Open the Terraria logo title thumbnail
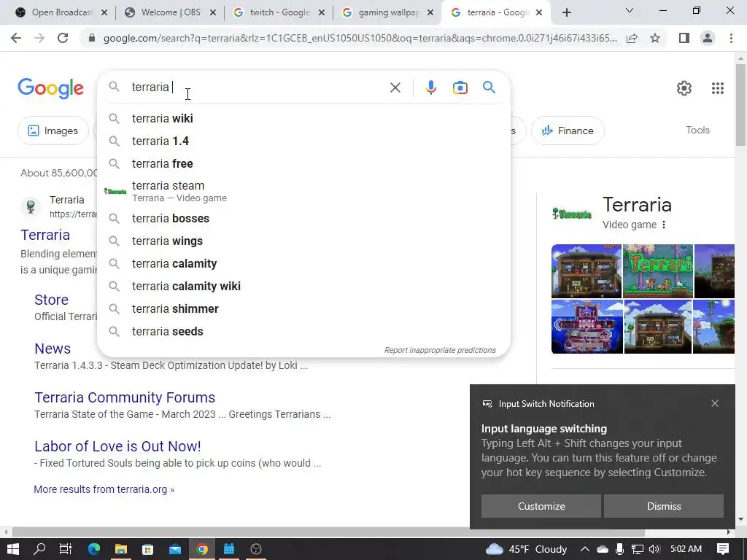The height and width of the screenshot is (560, 747). (x=572, y=214)
